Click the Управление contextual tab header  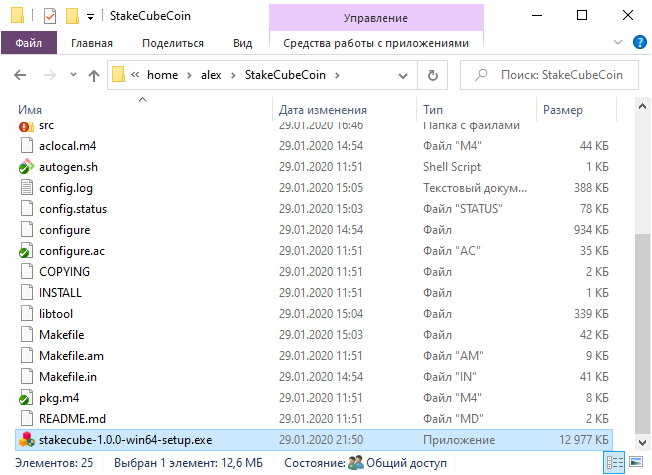(376, 18)
